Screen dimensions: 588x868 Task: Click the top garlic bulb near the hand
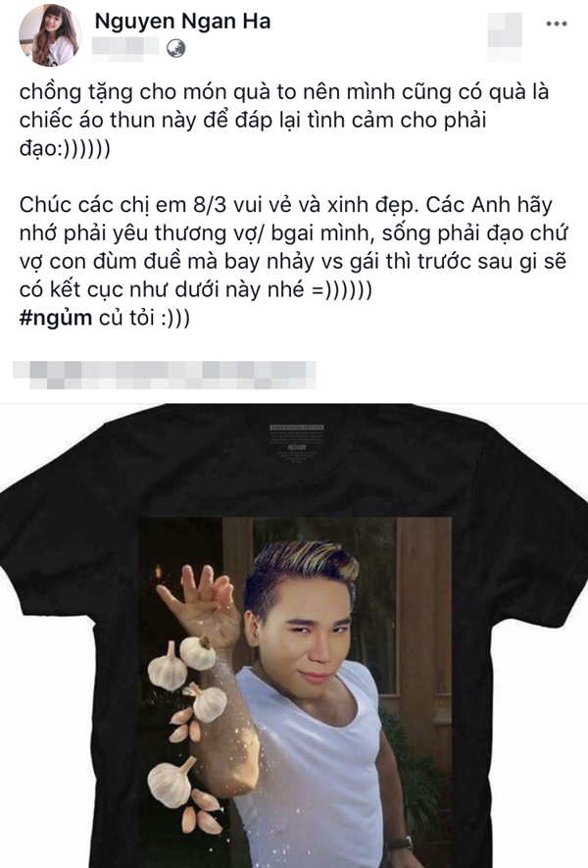coord(198,652)
